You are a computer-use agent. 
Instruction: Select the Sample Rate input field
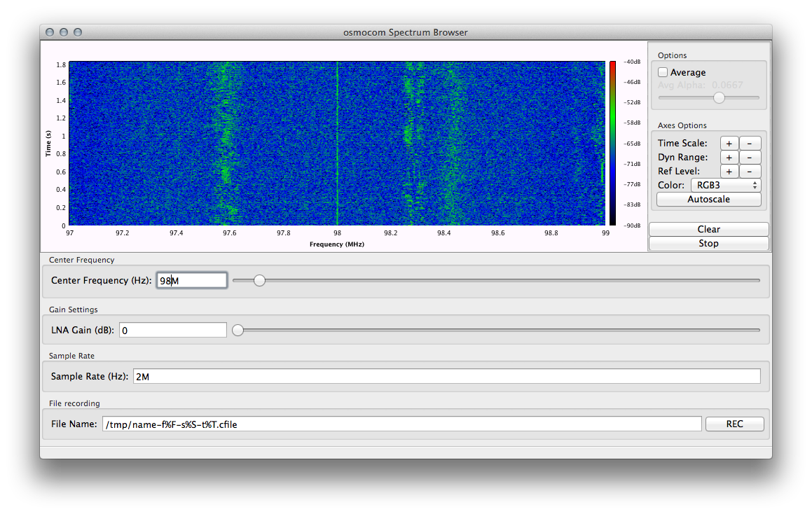446,377
